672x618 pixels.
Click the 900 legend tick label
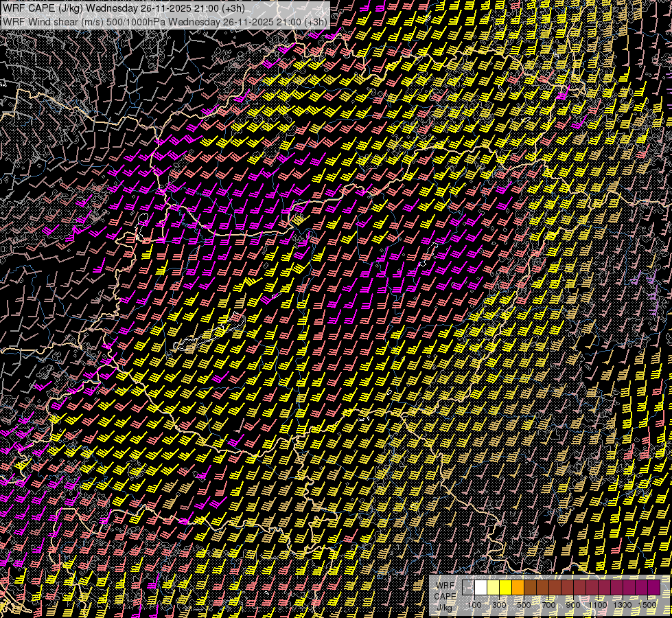(574, 605)
